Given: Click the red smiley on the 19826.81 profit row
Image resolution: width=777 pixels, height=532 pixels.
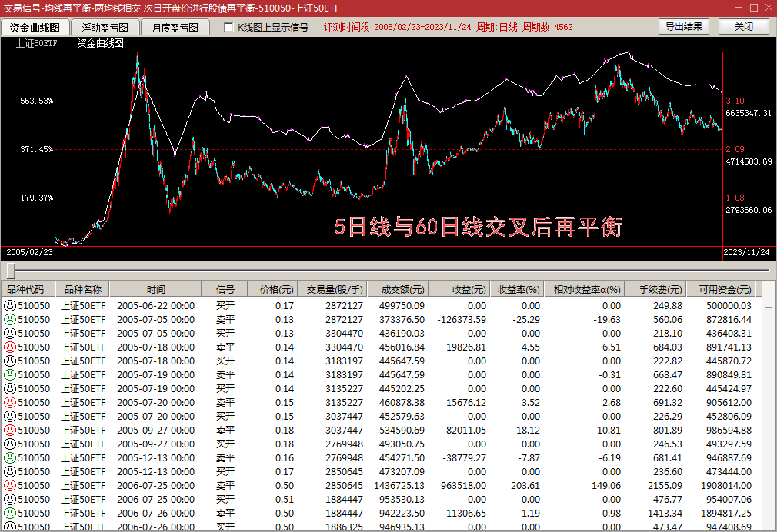Looking at the screenshot, I should pyautogui.click(x=10, y=347).
